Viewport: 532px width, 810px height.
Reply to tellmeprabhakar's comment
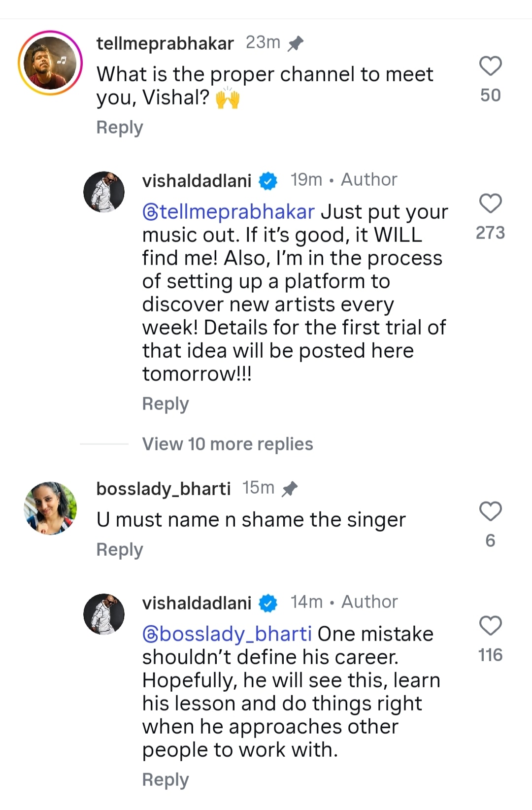click(x=120, y=128)
